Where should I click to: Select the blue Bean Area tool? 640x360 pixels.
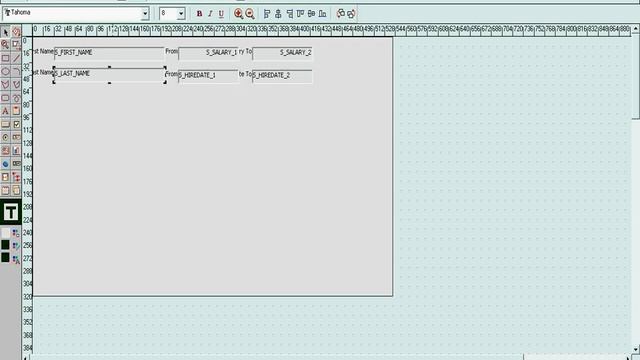[x=5, y=164]
